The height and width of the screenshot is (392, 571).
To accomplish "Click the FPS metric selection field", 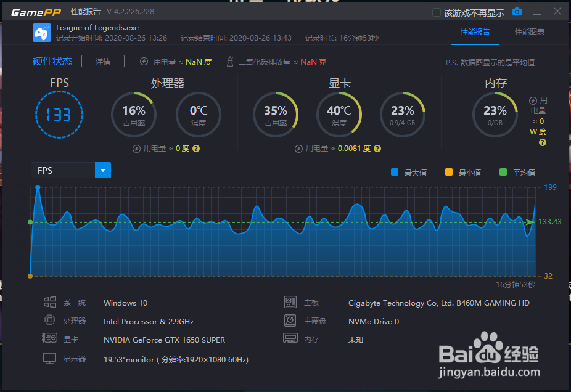I will 63,170.
